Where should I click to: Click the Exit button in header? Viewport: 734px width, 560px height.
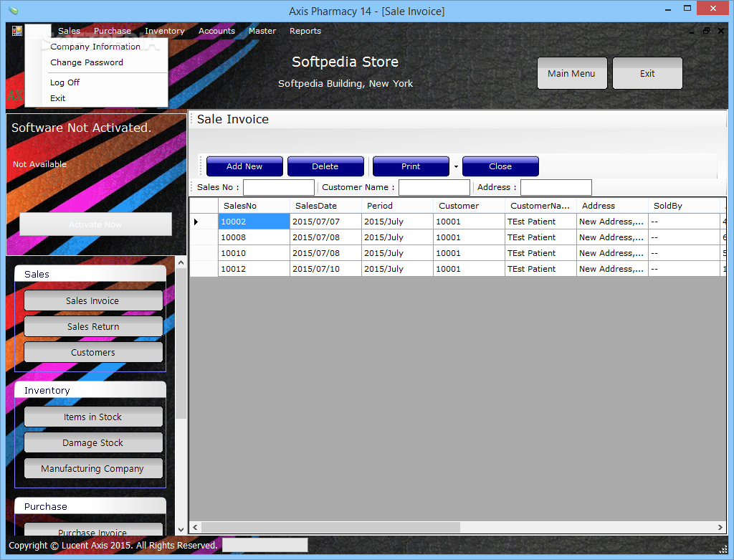(647, 74)
